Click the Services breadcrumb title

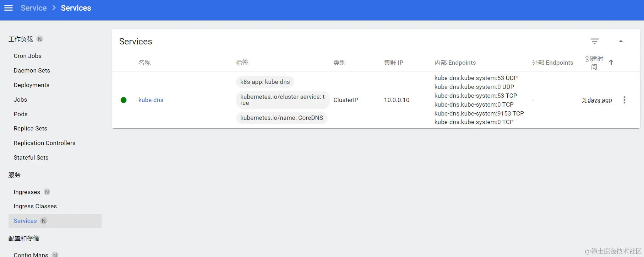tap(76, 8)
